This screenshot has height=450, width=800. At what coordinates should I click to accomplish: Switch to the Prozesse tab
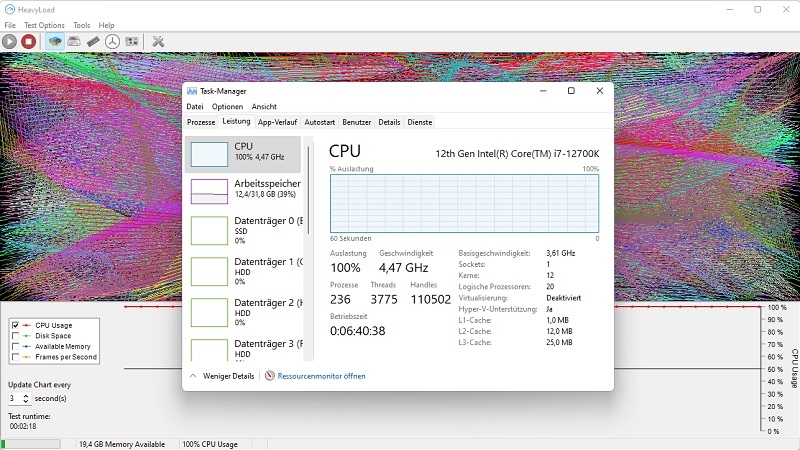coord(201,122)
